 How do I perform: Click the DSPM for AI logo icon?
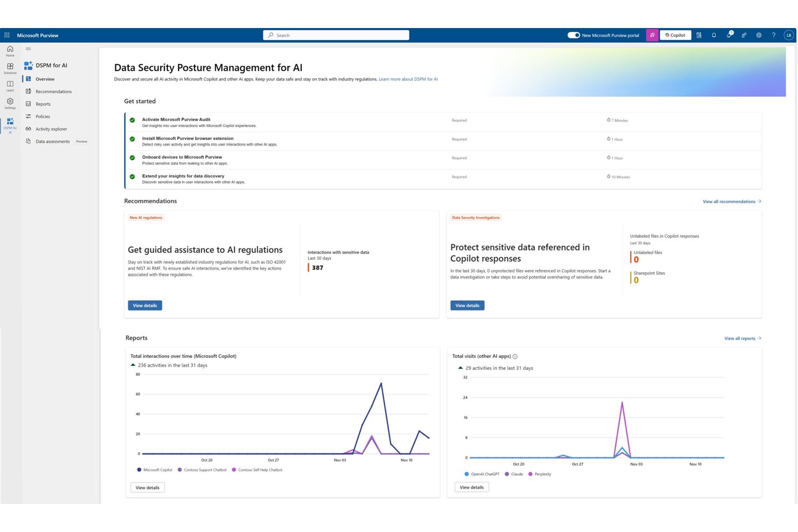29,65
